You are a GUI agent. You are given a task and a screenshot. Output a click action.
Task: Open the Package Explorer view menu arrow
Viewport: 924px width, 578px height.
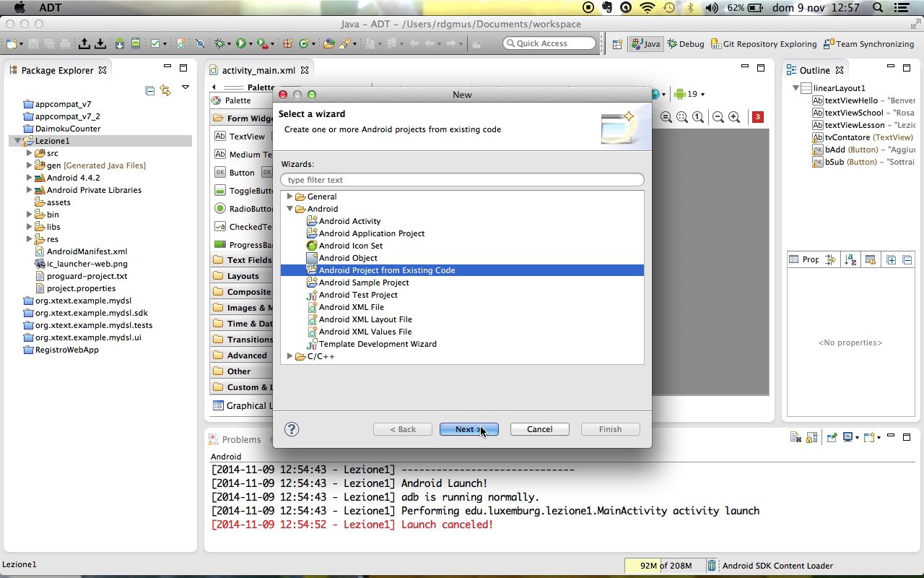(185, 87)
